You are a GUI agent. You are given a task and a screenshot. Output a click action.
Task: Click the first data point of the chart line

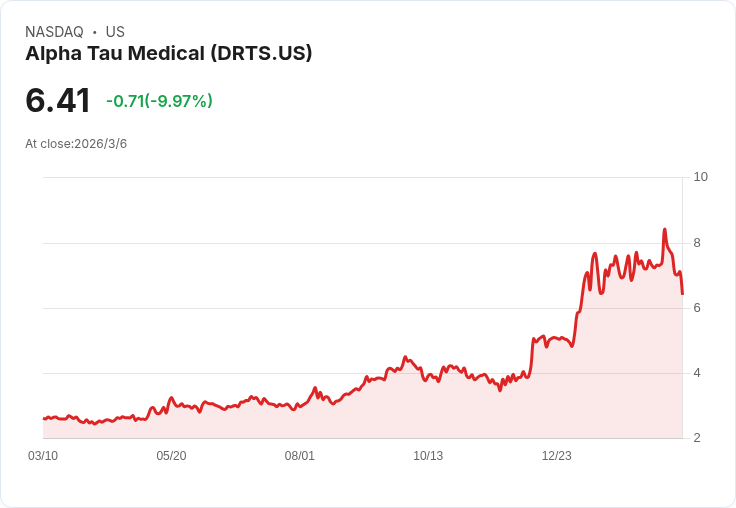pyautogui.click(x=44, y=418)
